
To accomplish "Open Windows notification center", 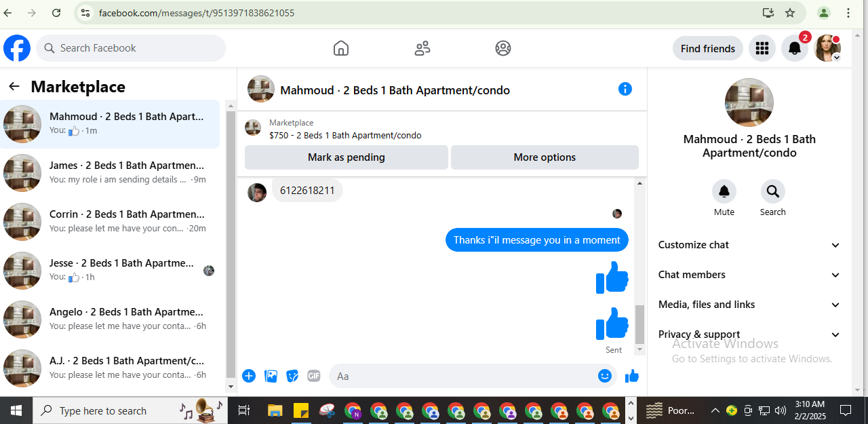I will 846,410.
